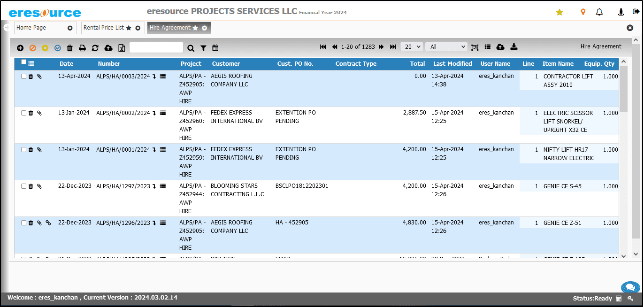
Task: Delete row ALPS/HA/0002/2024 with trash icon
Action: (31, 113)
